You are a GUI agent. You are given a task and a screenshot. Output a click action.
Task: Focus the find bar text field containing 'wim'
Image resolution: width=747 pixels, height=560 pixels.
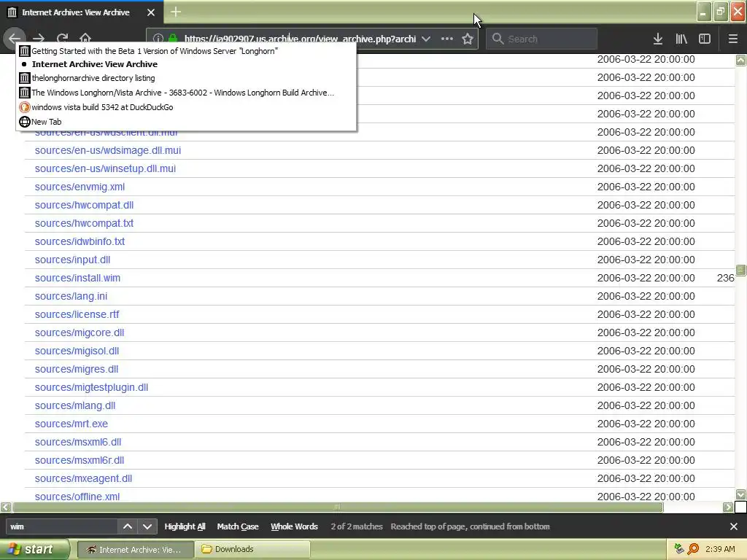point(61,526)
